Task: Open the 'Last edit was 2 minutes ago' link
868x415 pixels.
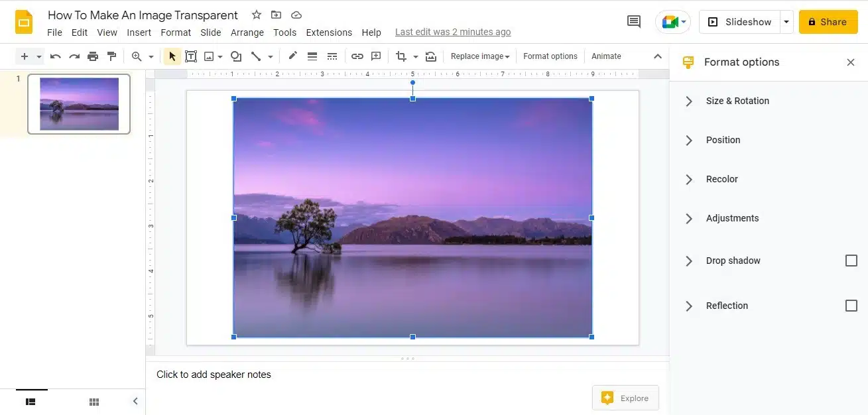Action: click(453, 32)
